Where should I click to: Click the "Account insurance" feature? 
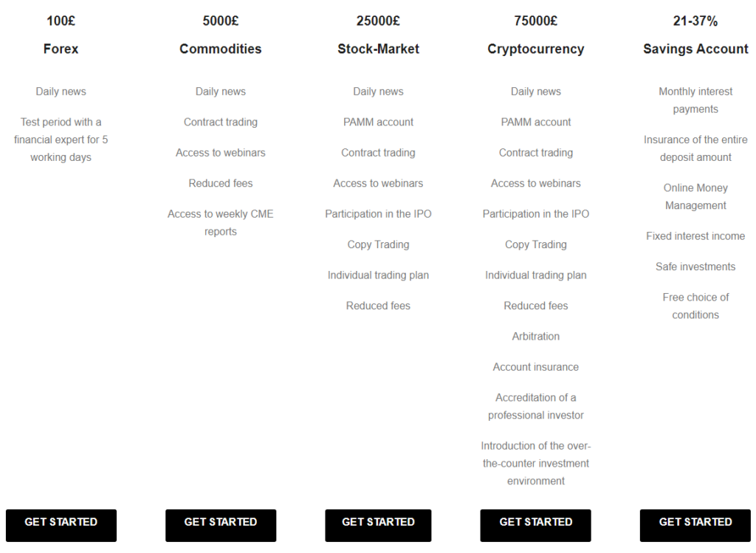[535, 367]
